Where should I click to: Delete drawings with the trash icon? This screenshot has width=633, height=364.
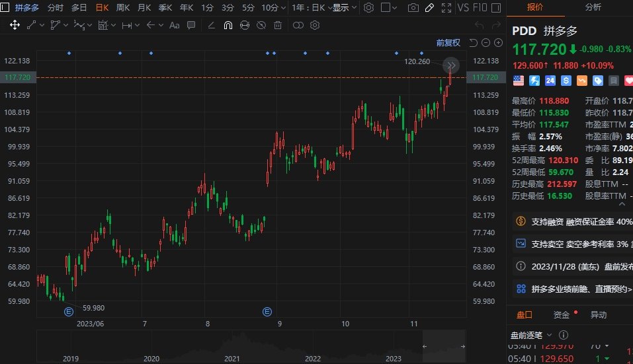coord(278,25)
